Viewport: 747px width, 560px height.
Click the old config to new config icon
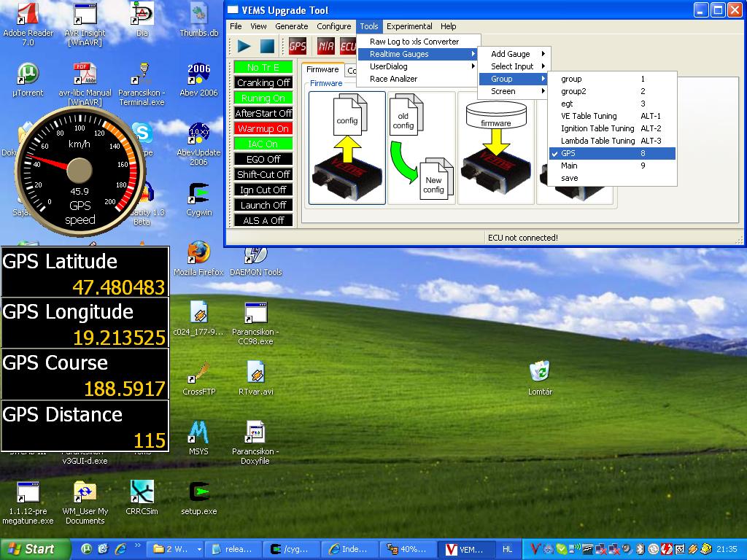tap(422, 148)
